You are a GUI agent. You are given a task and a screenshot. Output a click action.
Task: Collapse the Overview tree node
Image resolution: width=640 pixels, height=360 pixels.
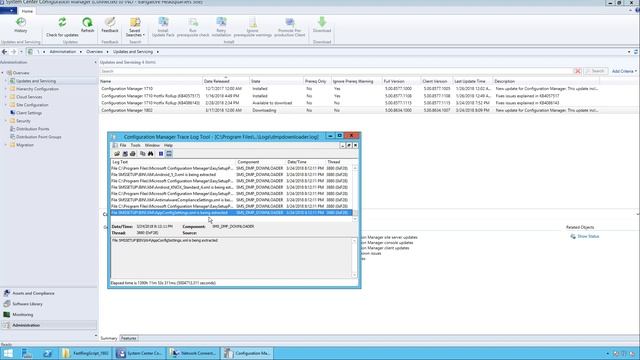(x=2, y=73)
